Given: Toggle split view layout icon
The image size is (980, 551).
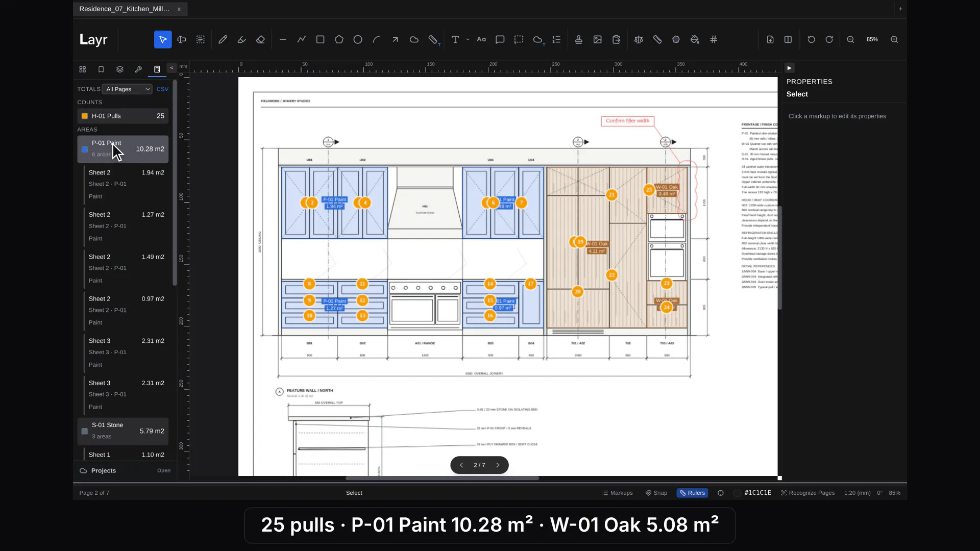Looking at the screenshot, I should [x=788, y=39].
